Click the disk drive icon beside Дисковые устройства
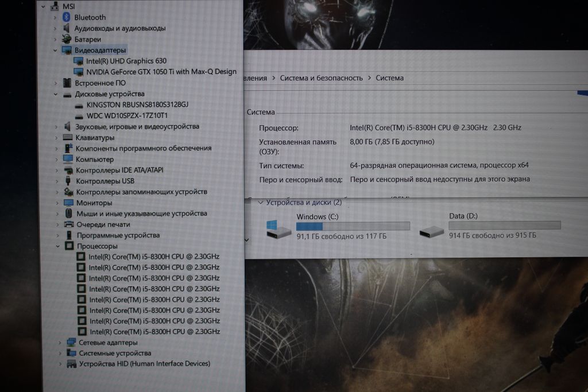The height and width of the screenshot is (392, 588). point(67,95)
